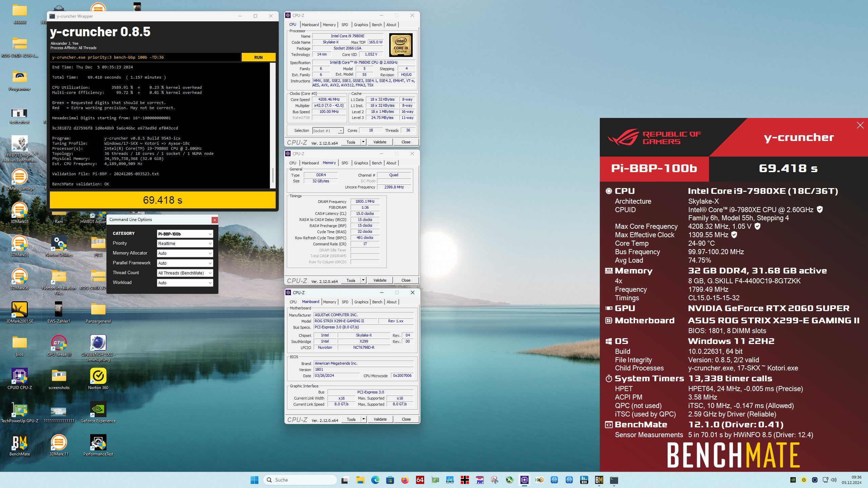Click the Core Speed value 4208.46 MHz
868x488 pixels.
[x=329, y=99]
